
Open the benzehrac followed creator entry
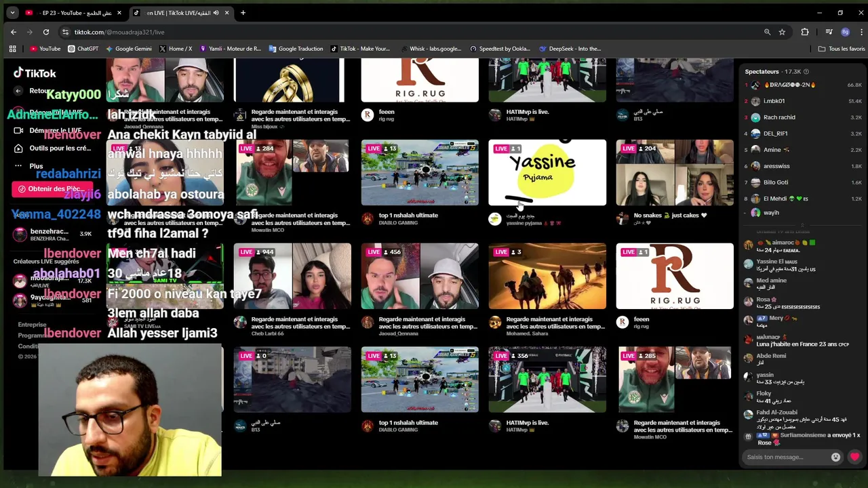[52, 235]
